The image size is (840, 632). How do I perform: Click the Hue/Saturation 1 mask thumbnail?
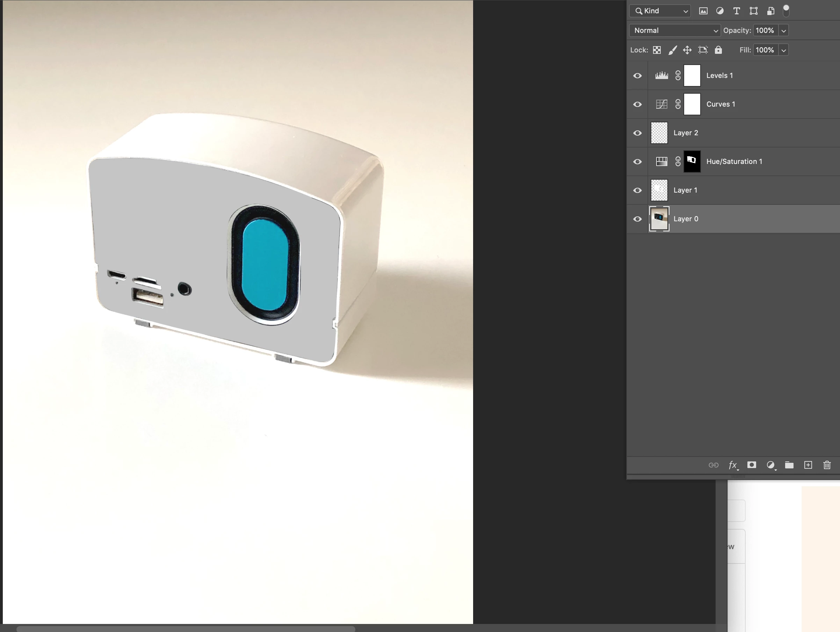(x=692, y=161)
